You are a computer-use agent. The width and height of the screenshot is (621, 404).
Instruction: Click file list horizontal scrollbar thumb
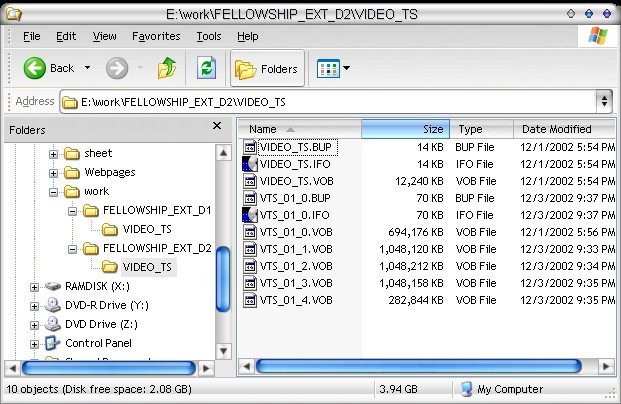[419, 366]
